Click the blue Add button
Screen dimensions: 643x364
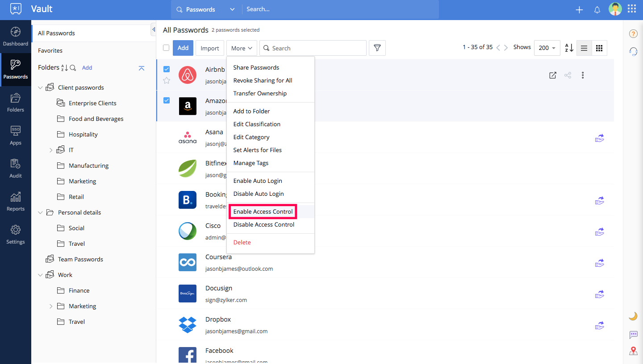point(183,48)
